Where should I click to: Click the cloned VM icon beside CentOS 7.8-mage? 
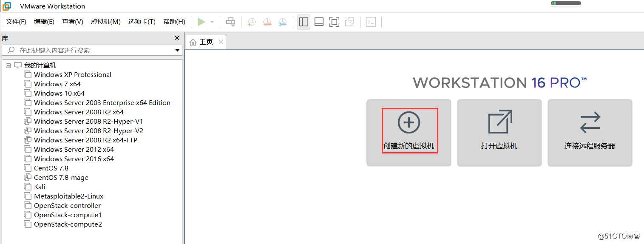click(x=28, y=178)
